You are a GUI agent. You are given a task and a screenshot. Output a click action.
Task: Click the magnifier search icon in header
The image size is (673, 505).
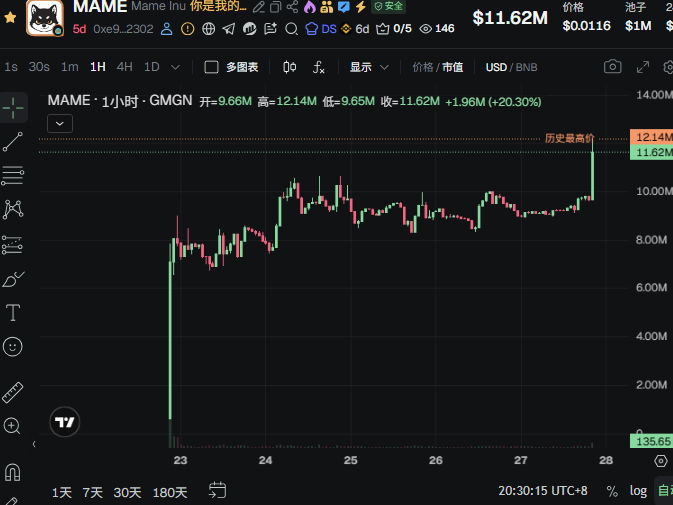(x=291, y=29)
